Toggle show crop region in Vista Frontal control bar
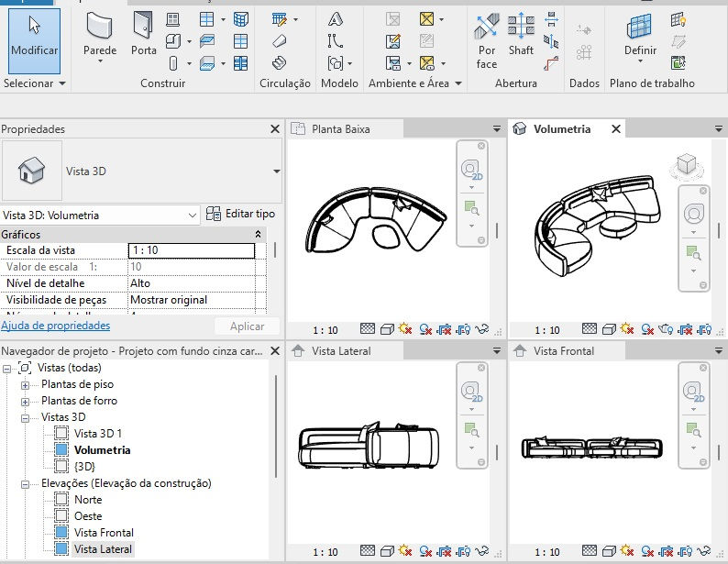728x564 pixels. pyautogui.click(x=686, y=551)
